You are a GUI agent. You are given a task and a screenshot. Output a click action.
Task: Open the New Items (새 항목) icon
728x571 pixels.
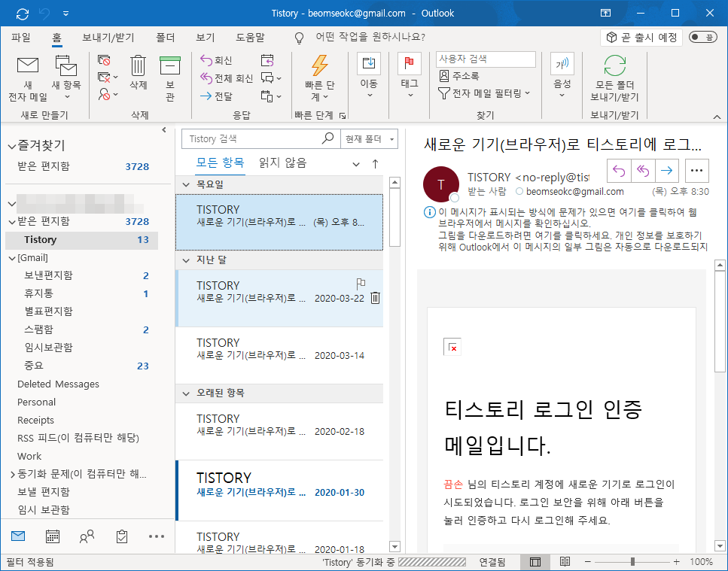pyautogui.click(x=66, y=65)
